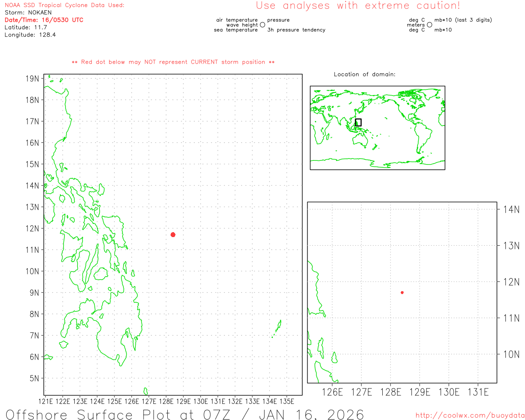Select the 'Storm: NOKAEN' text
Image resolution: width=525 pixels, height=420 pixels.
[28, 13]
